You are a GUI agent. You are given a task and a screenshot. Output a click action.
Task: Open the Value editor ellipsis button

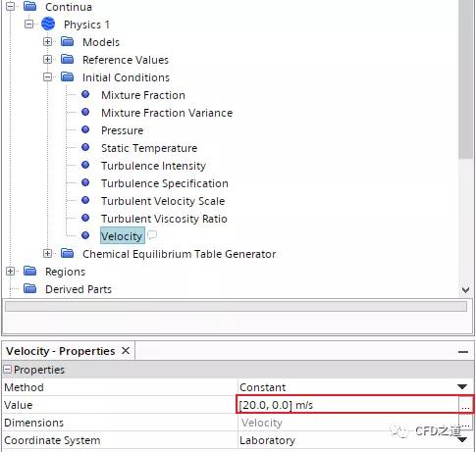click(x=466, y=405)
